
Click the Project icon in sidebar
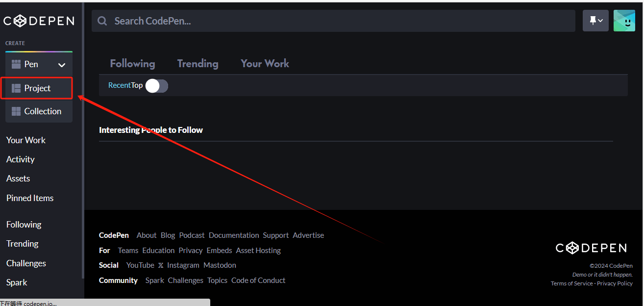click(16, 88)
